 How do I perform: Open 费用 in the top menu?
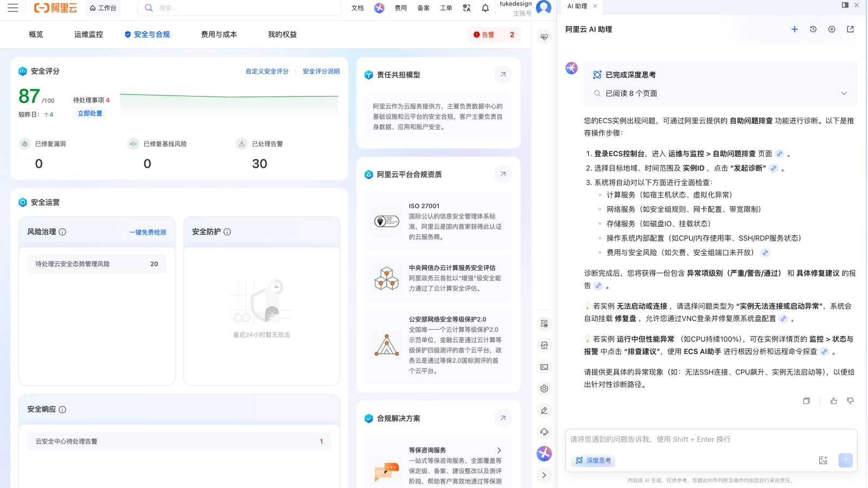pyautogui.click(x=401, y=8)
